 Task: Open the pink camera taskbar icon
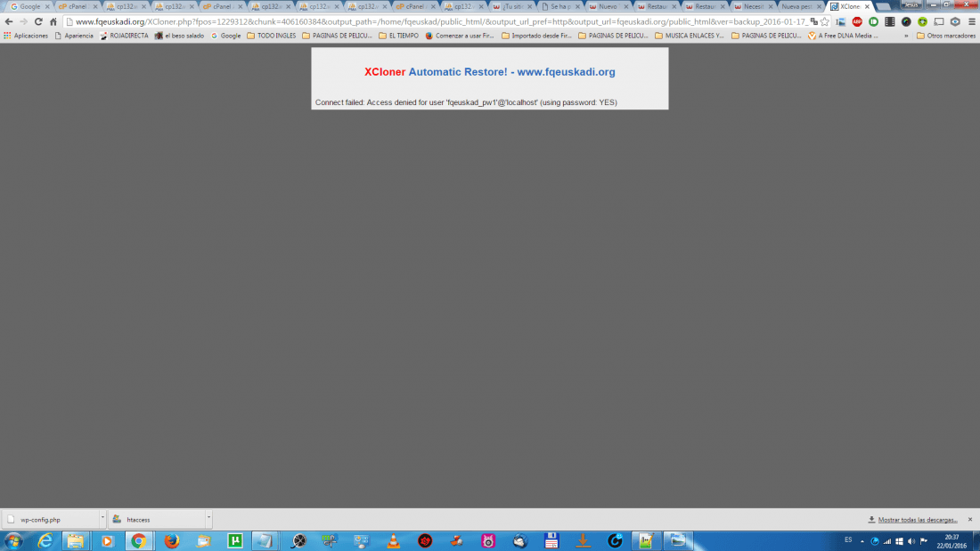(488, 541)
